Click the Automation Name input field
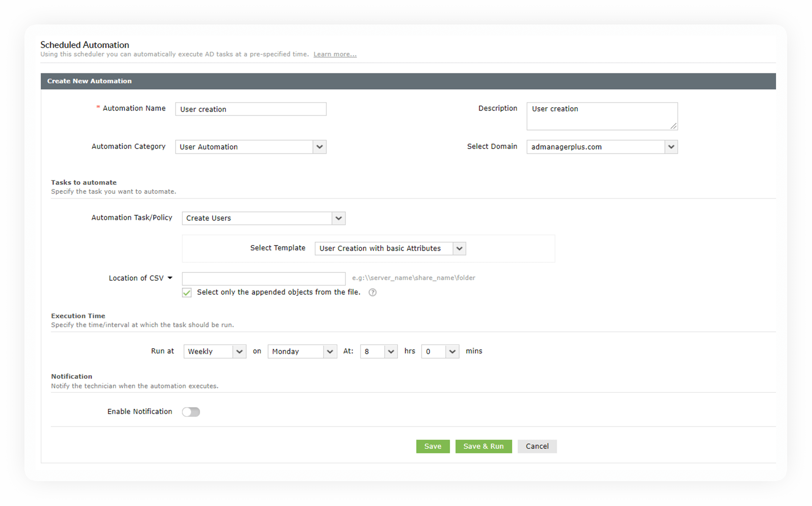This screenshot has width=812, height=506. click(x=251, y=109)
